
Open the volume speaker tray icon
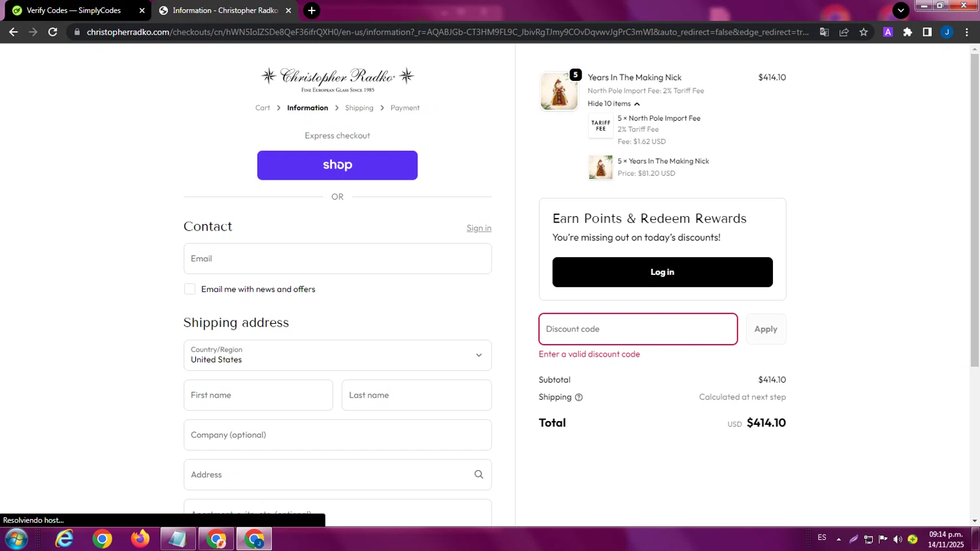pyautogui.click(x=898, y=539)
